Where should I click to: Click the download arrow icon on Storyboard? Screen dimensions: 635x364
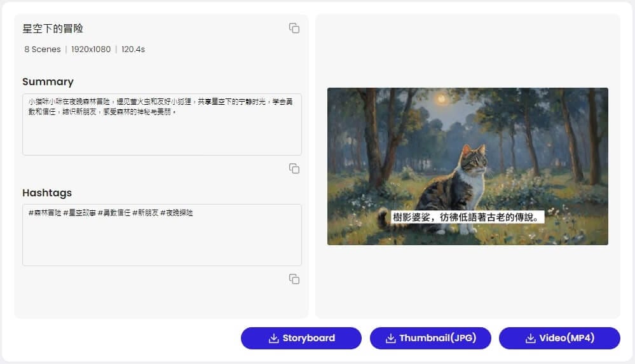tap(274, 339)
